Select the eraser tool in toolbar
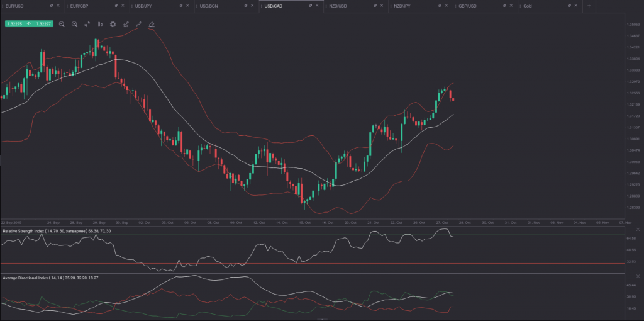Image resolution: width=644 pixels, height=321 pixels. pyautogui.click(x=152, y=24)
